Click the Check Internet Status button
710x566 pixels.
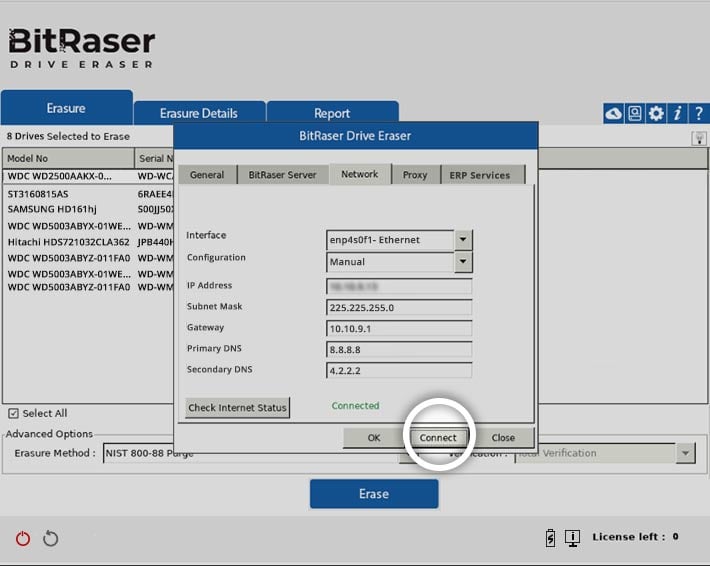[237, 408]
